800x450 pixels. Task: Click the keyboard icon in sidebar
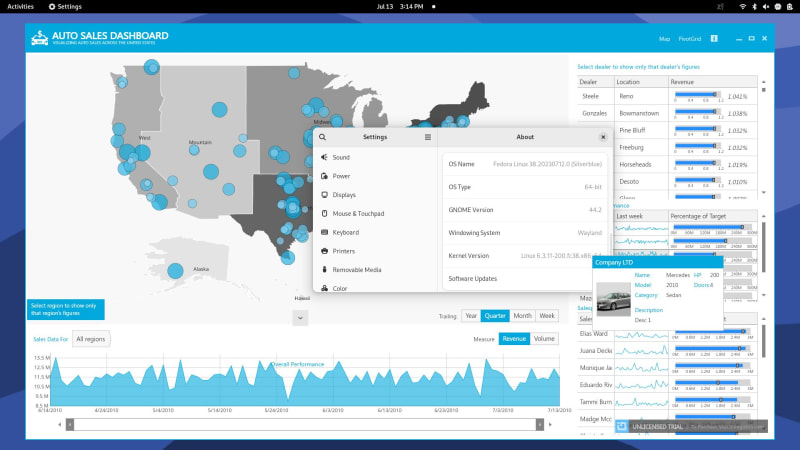(324, 232)
